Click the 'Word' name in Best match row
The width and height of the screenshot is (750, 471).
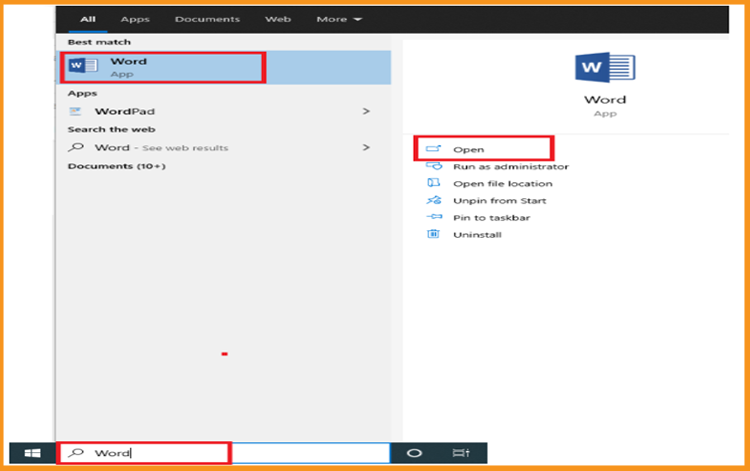click(x=128, y=61)
